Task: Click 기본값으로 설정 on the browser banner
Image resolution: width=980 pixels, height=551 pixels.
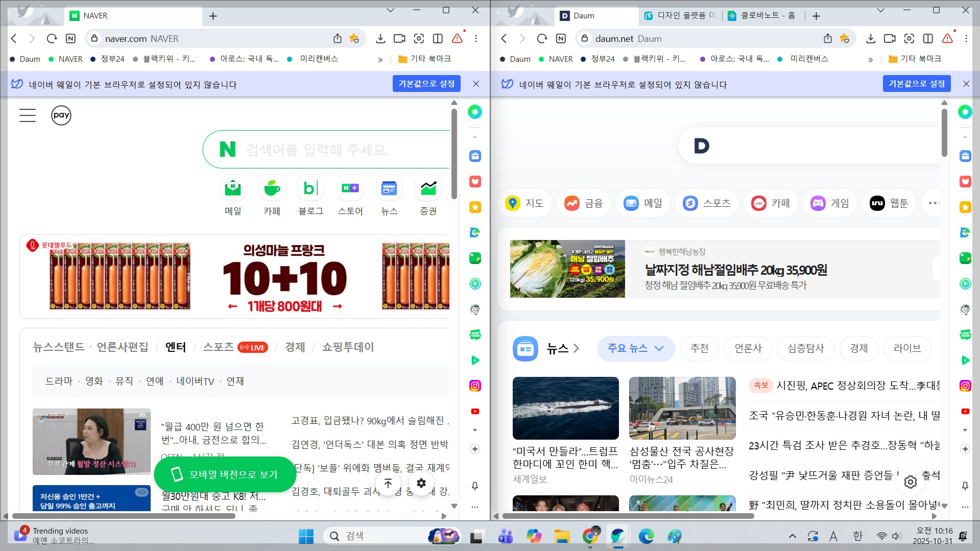Action: (x=426, y=84)
